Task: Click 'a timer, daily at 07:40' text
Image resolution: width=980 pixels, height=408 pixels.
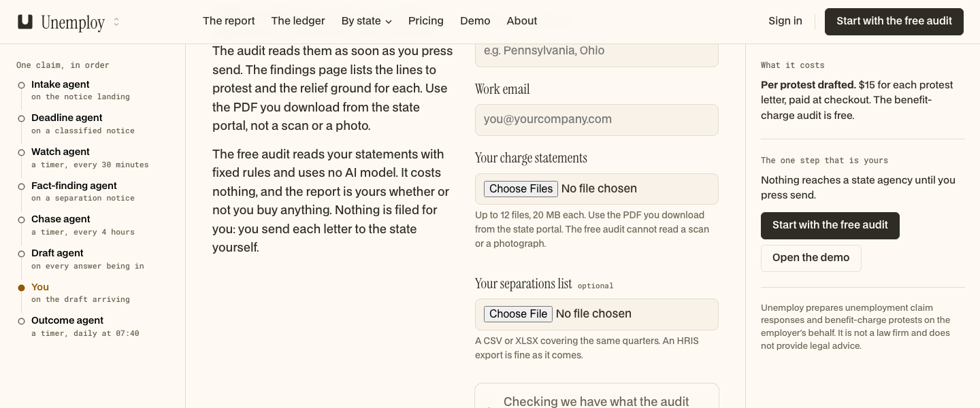Action: (x=85, y=334)
